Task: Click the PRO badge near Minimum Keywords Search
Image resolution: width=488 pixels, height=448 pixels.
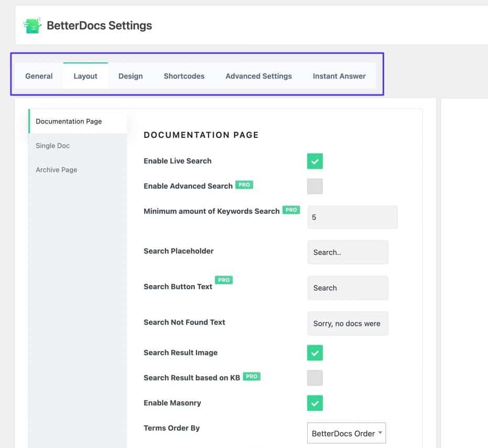Action: pyautogui.click(x=291, y=209)
